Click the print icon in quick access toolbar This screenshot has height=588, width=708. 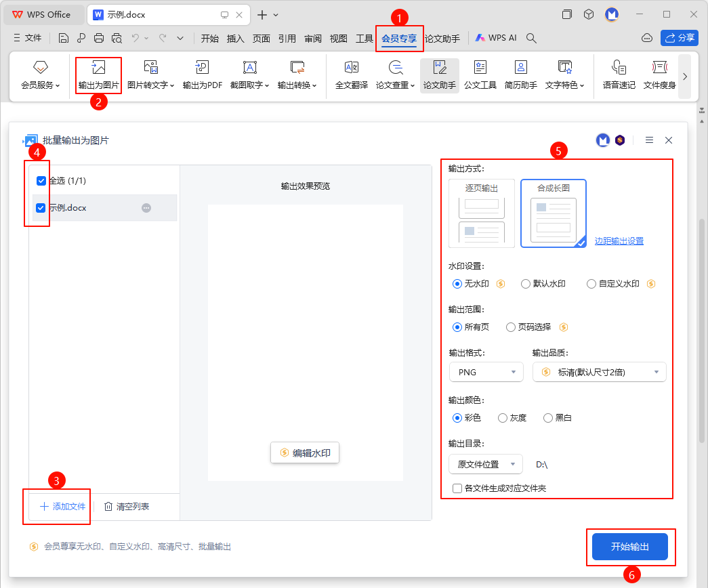coord(99,38)
